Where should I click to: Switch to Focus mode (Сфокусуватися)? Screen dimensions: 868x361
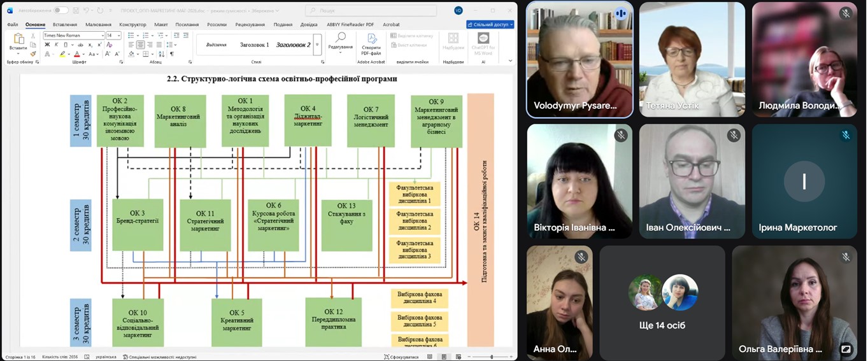(404, 357)
